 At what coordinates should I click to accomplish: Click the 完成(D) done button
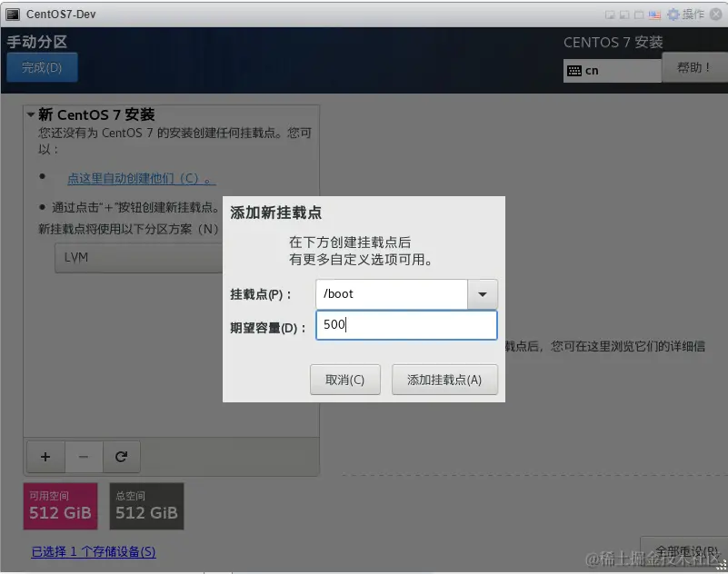(x=42, y=67)
